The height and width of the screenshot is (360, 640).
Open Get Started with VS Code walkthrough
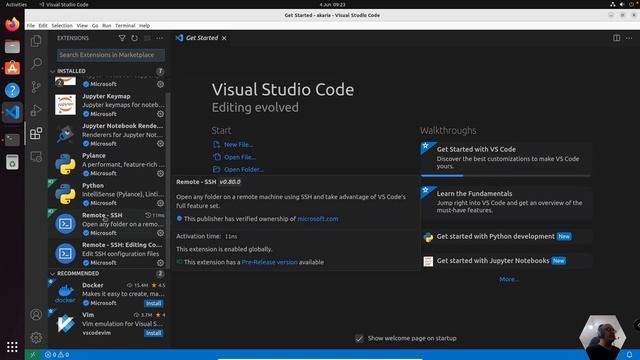click(506, 158)
